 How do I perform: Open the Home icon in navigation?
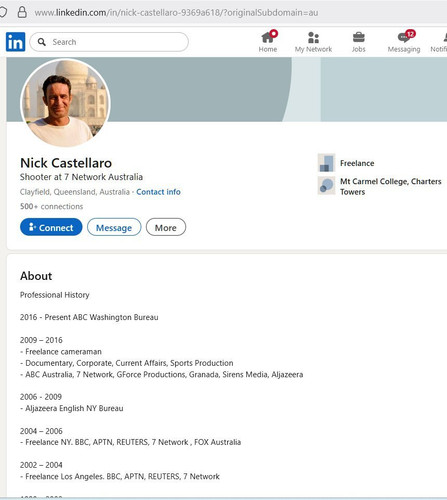pyautogui.click(x=269, y=37)
